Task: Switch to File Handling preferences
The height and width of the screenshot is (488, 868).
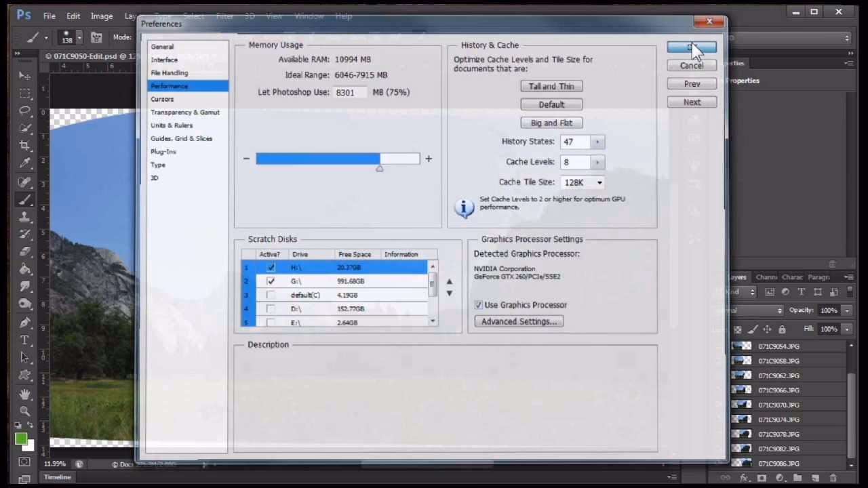Action: [x=169, y=73]
